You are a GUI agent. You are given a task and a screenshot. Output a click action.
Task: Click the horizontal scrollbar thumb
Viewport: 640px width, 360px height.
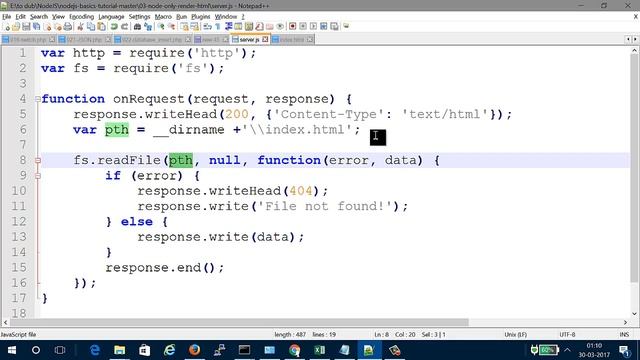click(239, 322)
